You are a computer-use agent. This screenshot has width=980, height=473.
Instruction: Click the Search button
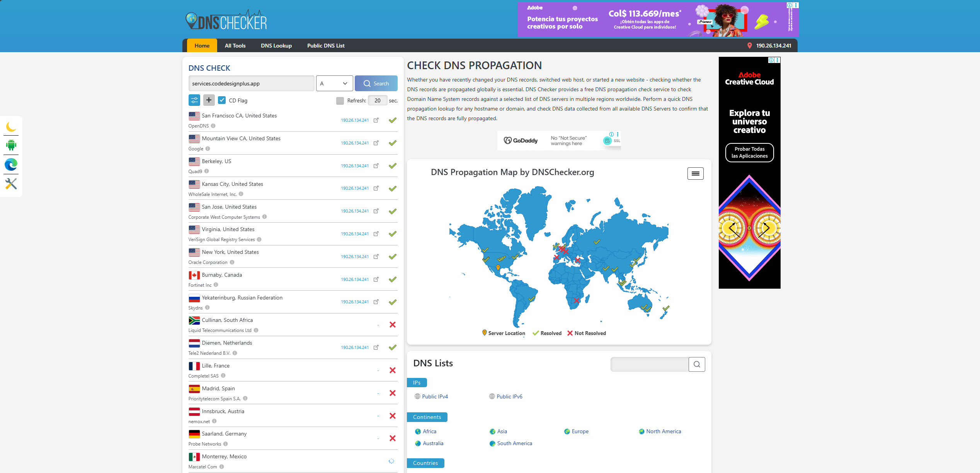click(x=376, y=83)
